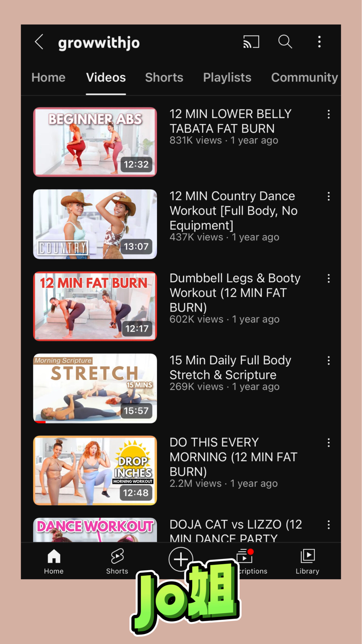The width and height of the screenshot is (362, 644).
Task: Open options for Country Dance Workout video
Action: coord(329,196)
